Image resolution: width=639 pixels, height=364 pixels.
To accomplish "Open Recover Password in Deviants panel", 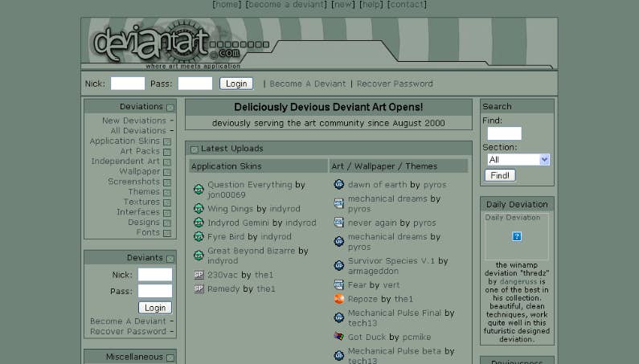I will click(129, 331).
